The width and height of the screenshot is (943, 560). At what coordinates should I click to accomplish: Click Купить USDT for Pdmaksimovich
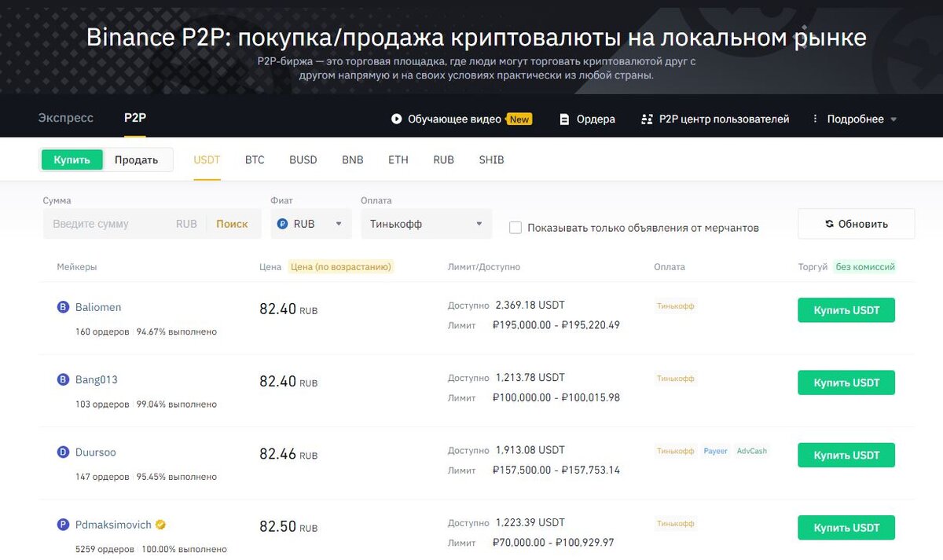coord(846,528)
